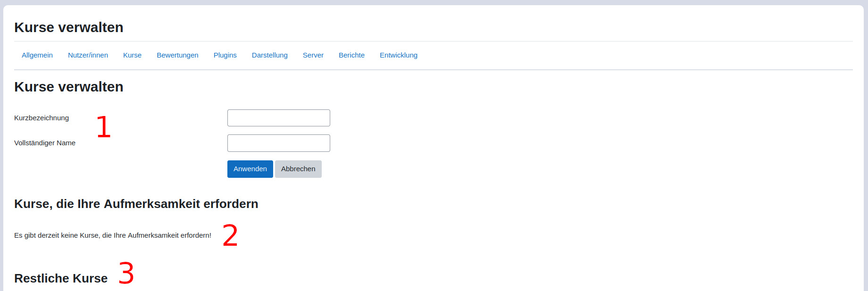
Task: Open the Server tab
Action: [x=313, y=55]
